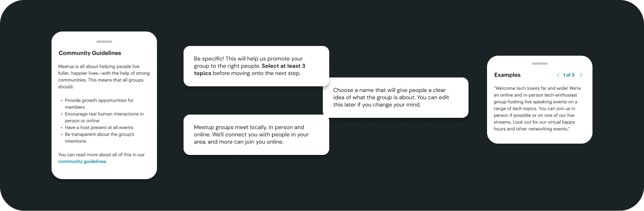Viewport: 644px width, 211px height.
Task: Grab the handle atop Community Guidelines sheet
Action: 104,42
